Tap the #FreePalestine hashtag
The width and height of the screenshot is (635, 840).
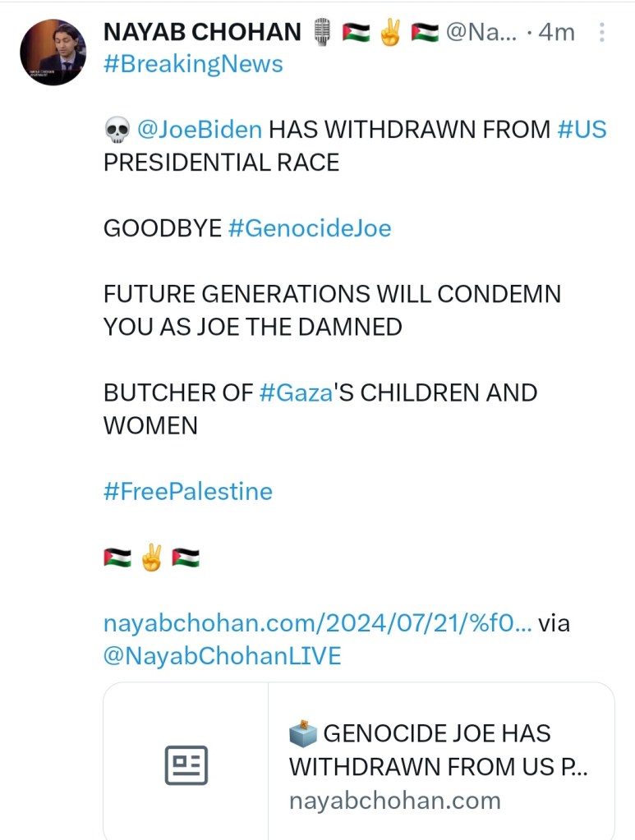tap(187, 491)
